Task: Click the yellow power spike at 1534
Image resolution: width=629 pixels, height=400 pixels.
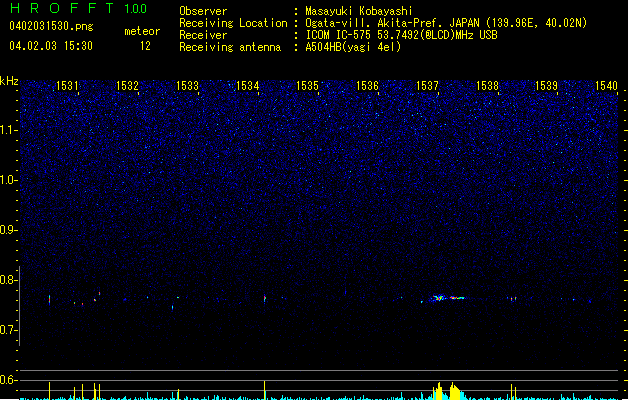Action: pyautogui.click(x=265, y=390)
